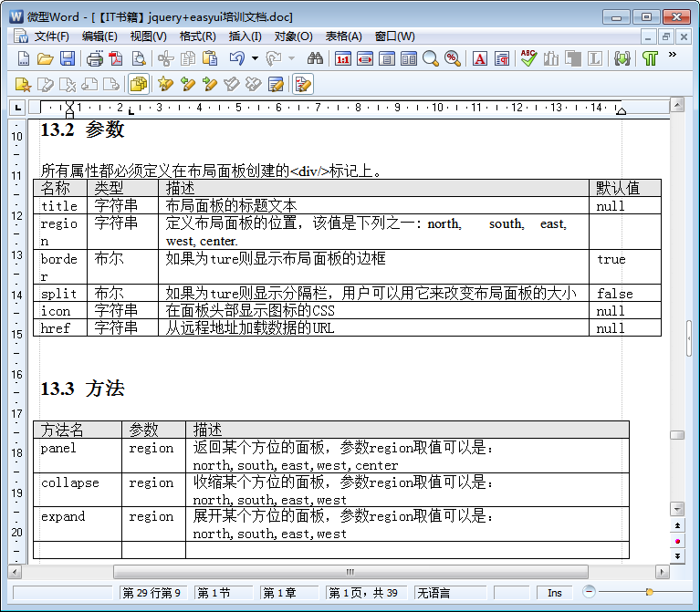This screenshot has height=612, width=700.
Task: Click the document icon beside the 文件 menu
Action: click(21, 36)
